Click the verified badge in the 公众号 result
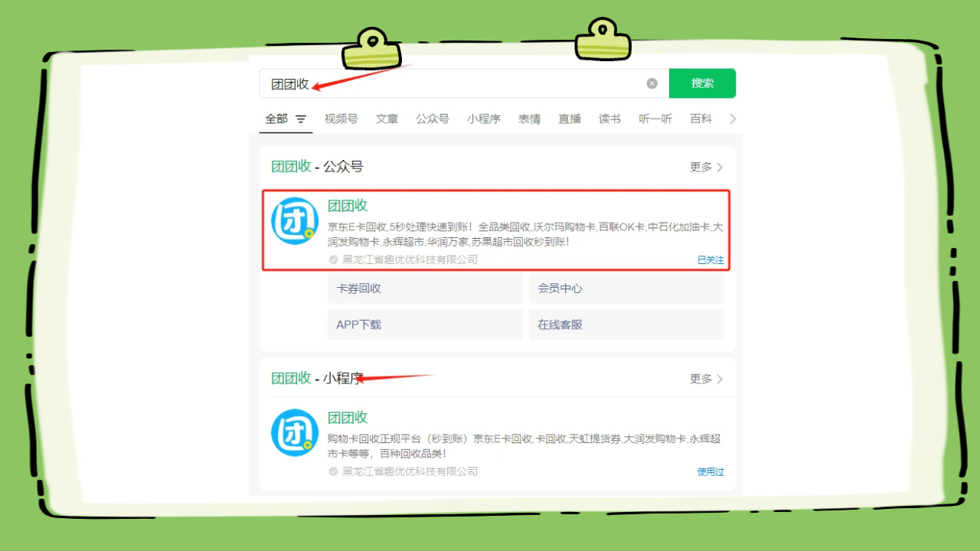The image size is (980, 551). [x=333, y=259]
